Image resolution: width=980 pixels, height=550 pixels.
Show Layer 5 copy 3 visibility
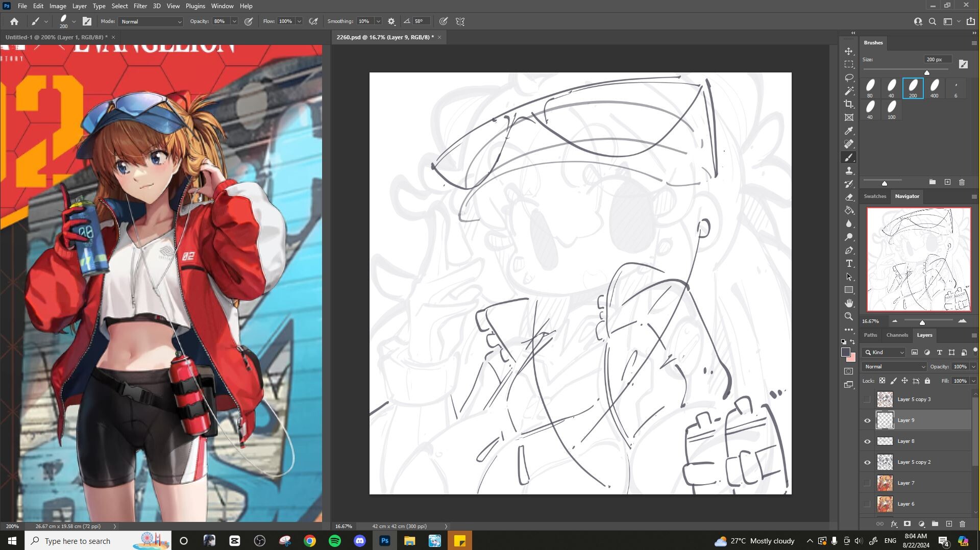(x=867, y=399)
